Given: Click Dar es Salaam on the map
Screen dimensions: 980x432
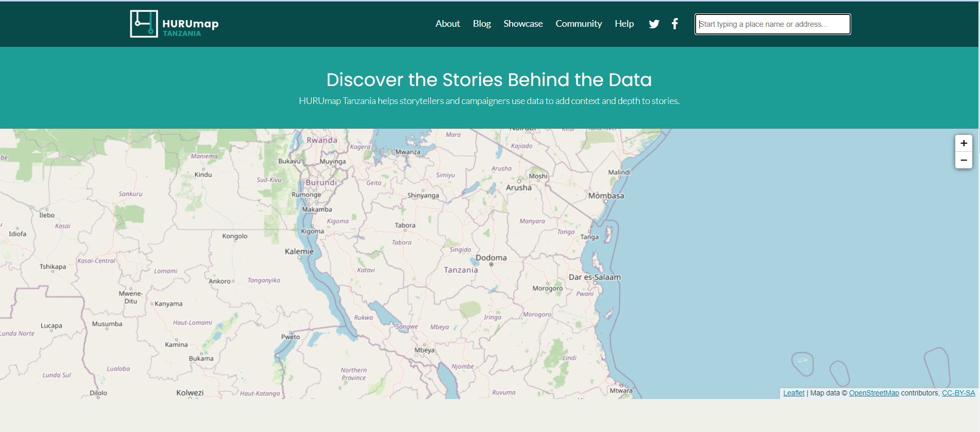Looking at the screenshot, I should (x=594, y=277).
